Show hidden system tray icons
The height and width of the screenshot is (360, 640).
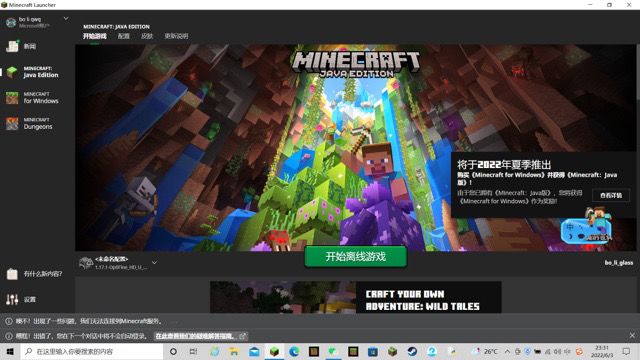507,351
